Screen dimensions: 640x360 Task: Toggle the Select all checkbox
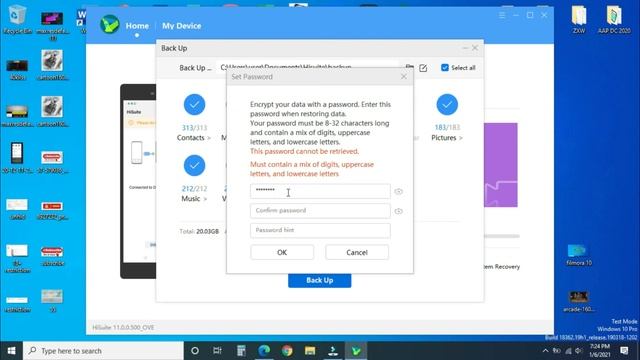445,68
